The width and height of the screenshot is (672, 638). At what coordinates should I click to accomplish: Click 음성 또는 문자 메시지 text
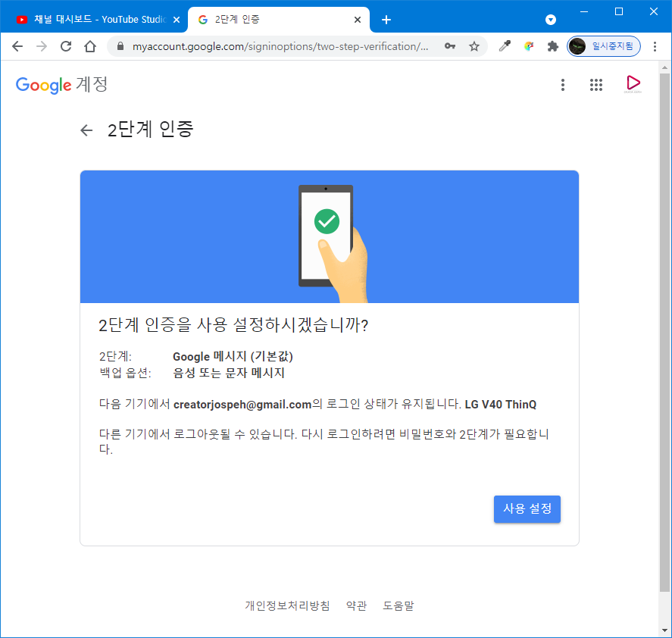229,373
